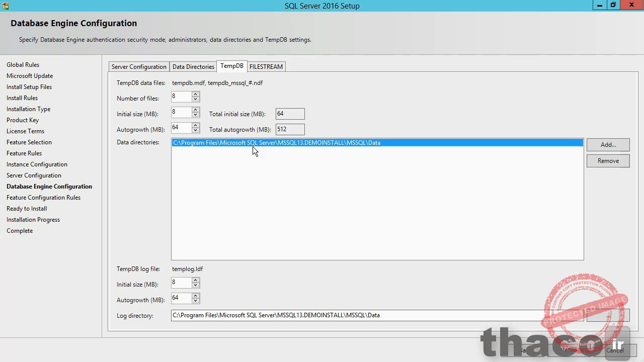Select License Terms in the sidebar
This screenshot has height=362, width=644.
[25, 131]
